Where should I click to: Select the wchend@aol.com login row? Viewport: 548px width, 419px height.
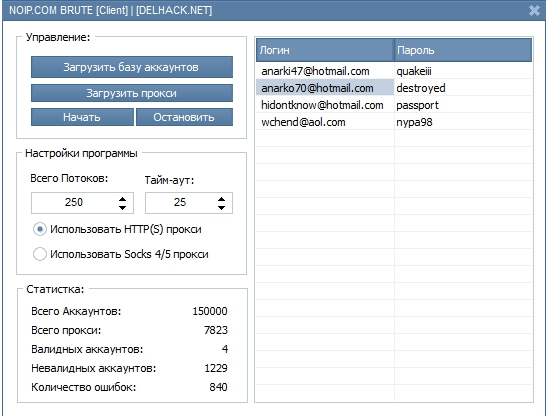pyautogui.click(x=325, y=122)
